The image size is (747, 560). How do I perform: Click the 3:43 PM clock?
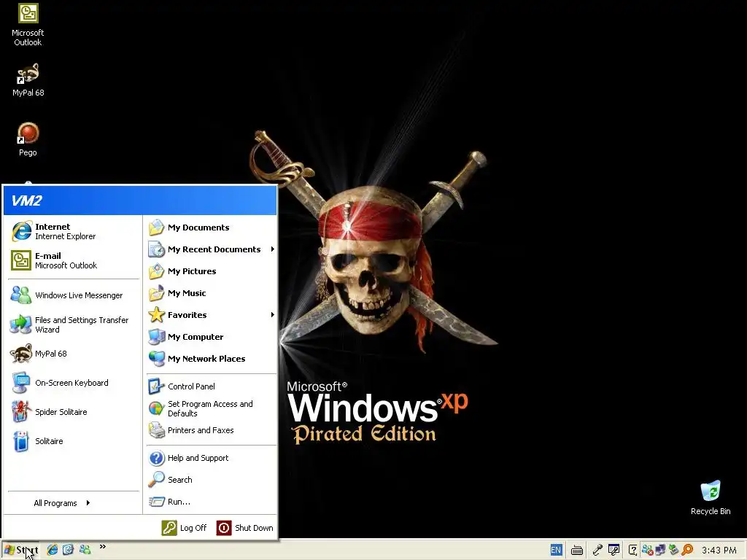719,551
